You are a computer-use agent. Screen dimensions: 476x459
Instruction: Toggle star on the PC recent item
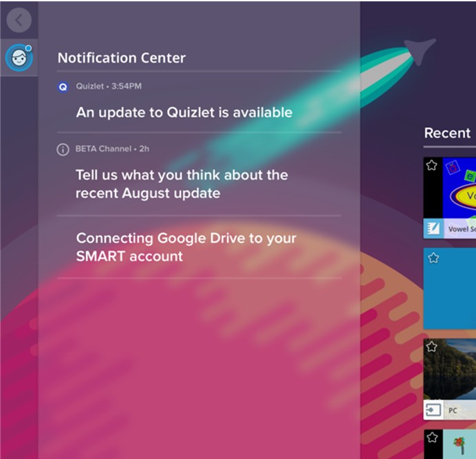tap(431, 346)
